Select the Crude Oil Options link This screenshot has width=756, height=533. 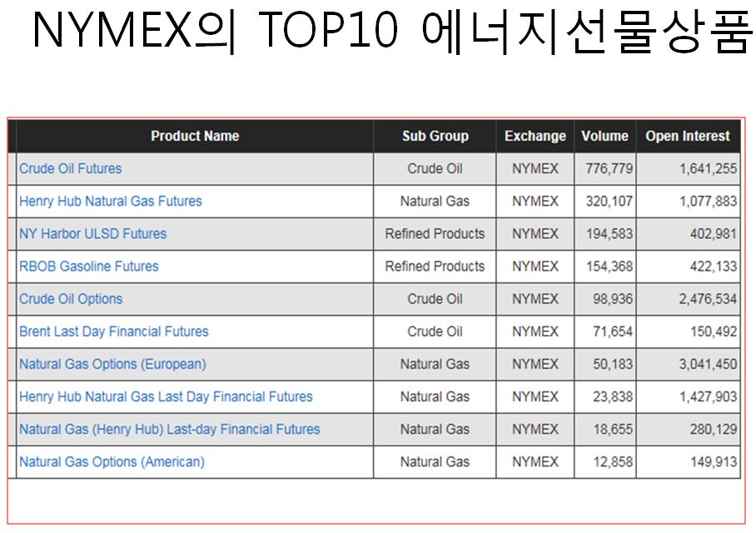pos(71,299)
